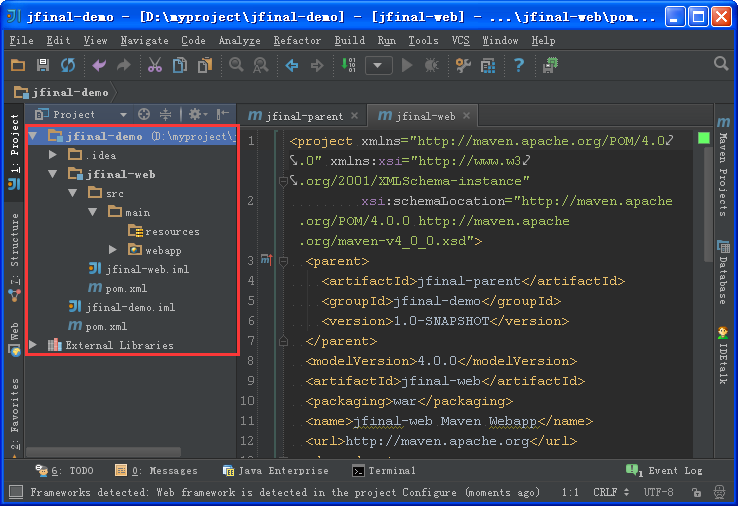This screenshot has height=506, width=738.
Task: Toggle the Web tool window button
Action: (x=14, y=339)
